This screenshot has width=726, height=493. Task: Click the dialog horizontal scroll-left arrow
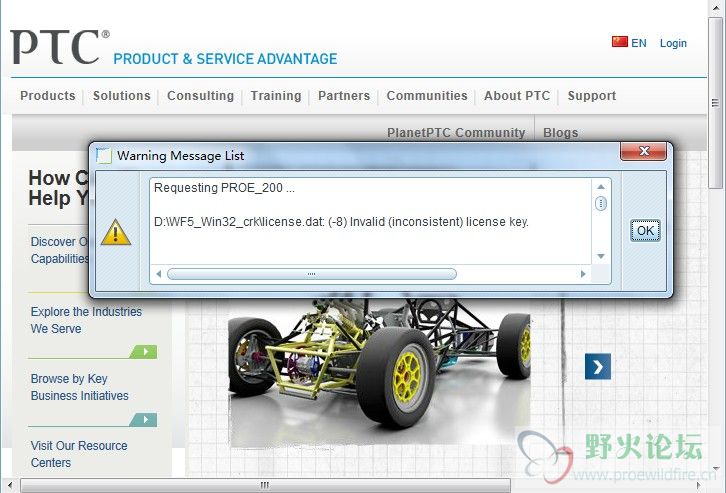(158, 274)
